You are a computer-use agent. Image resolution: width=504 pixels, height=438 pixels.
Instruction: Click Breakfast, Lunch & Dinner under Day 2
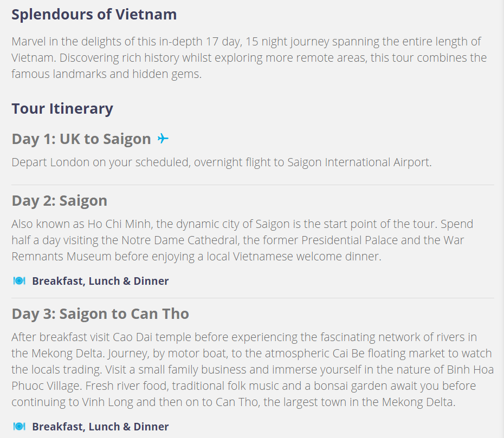[x=100, y=281]
